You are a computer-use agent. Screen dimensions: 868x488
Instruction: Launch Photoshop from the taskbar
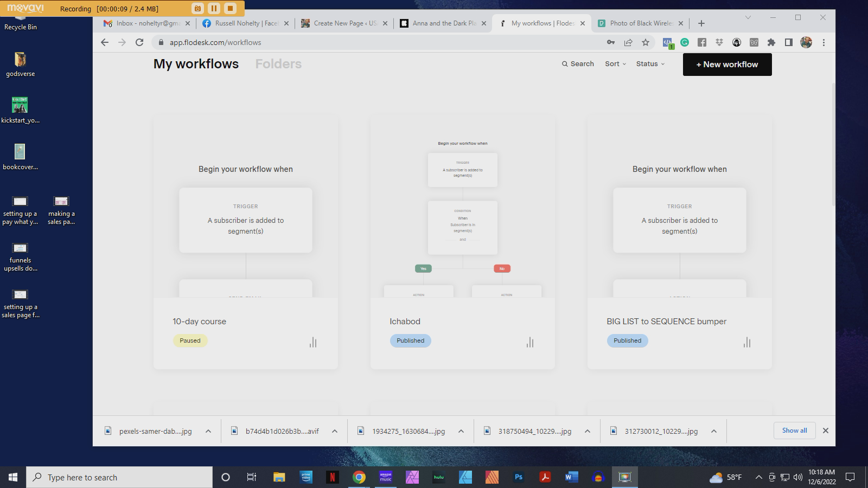[x=519, y=477]
